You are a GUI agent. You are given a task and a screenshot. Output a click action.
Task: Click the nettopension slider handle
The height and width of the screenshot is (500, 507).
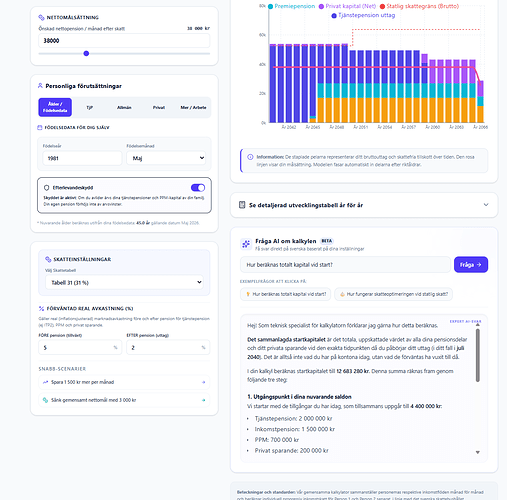point(86,53)
